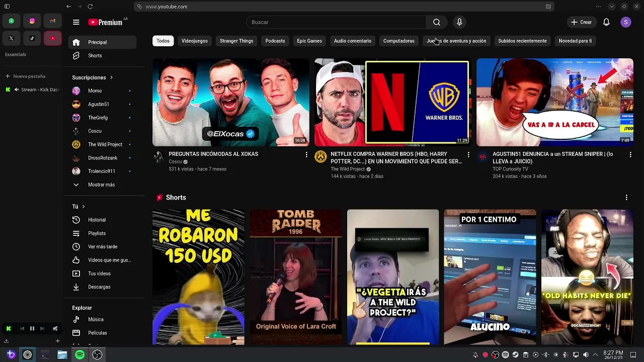Toggle mute in the Kick media controller
The height and width of the screenshot is (362, 644).
coord(55,328)
